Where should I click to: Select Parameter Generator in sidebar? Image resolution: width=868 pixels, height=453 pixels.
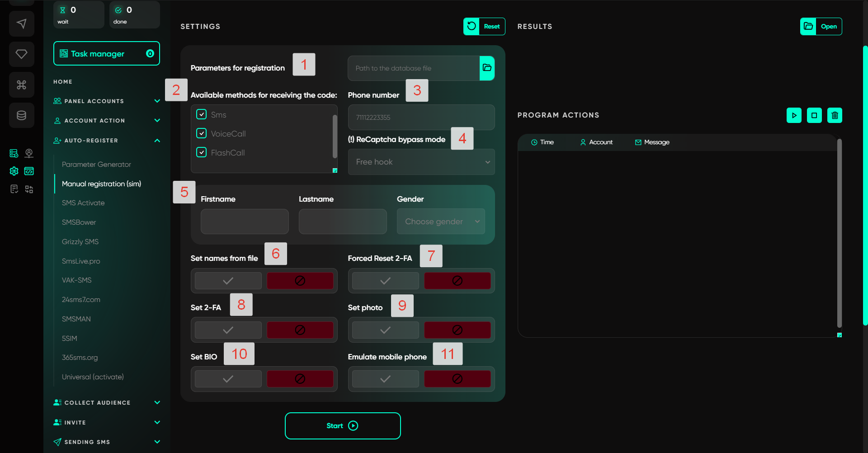pos(96,165)
